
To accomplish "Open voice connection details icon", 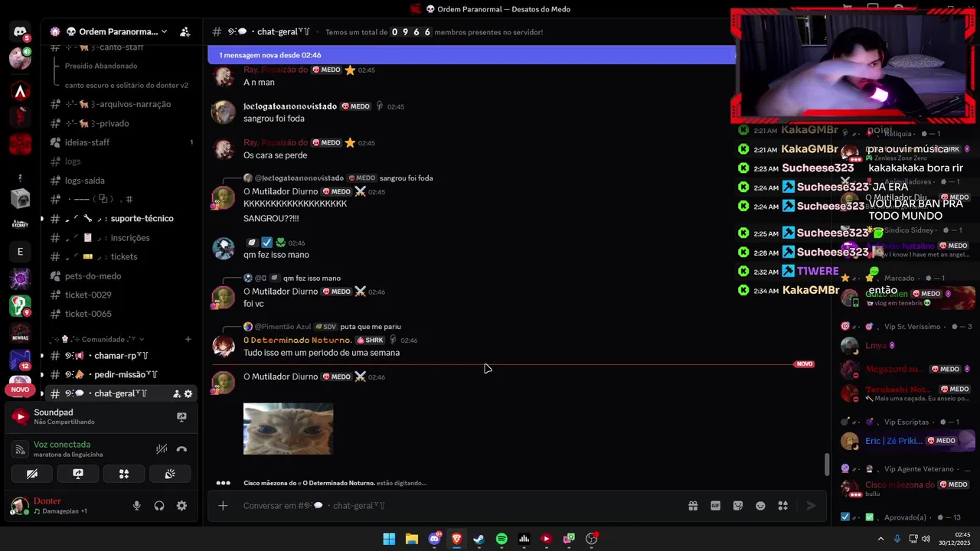I will [21, 449].
